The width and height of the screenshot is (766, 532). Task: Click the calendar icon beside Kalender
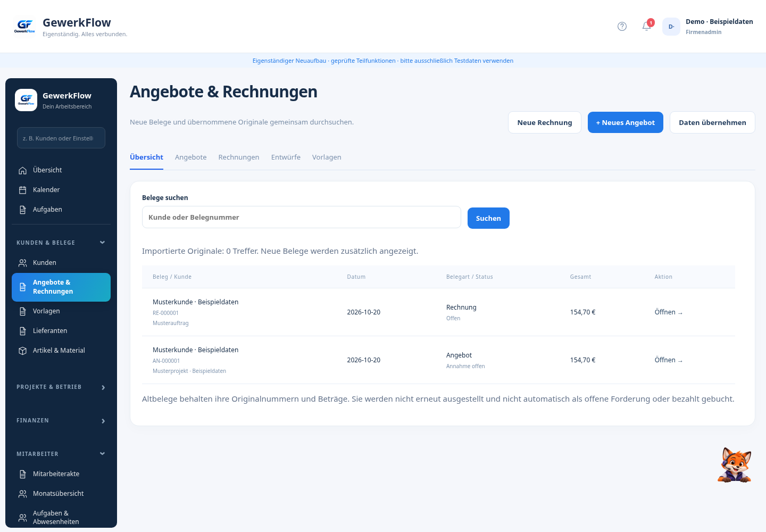[22, 190]
